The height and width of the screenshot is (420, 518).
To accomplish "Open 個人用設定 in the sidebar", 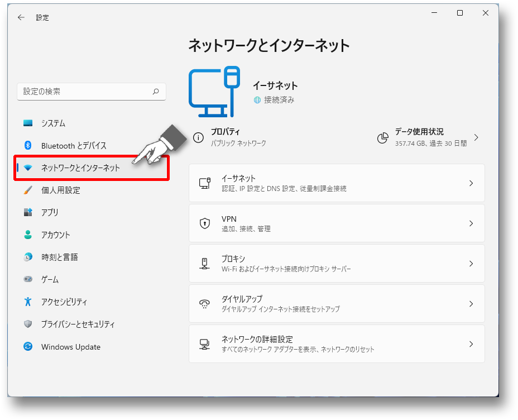I will (92, 190).
